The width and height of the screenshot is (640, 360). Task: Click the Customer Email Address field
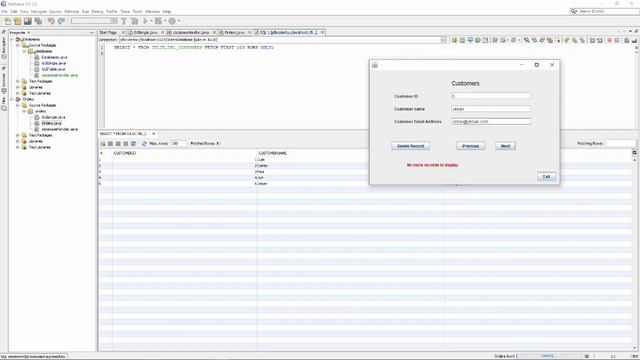491,122
